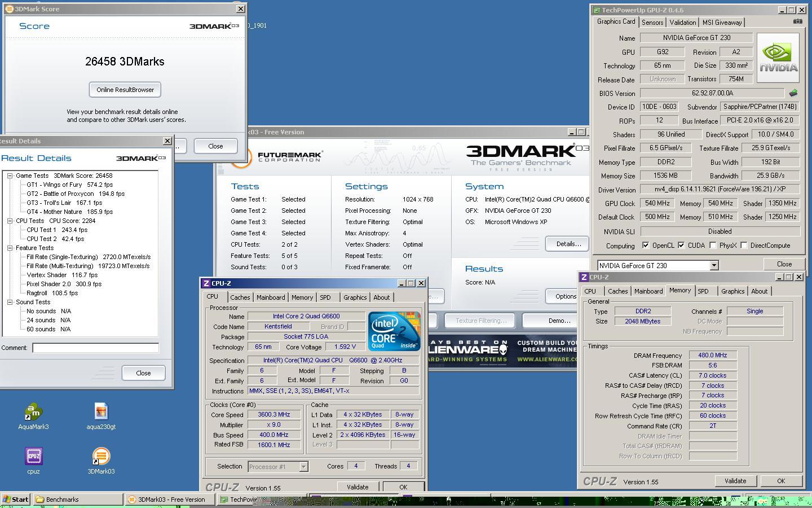Open Caches tab in CPU-Z CPU window

[240, 297]
